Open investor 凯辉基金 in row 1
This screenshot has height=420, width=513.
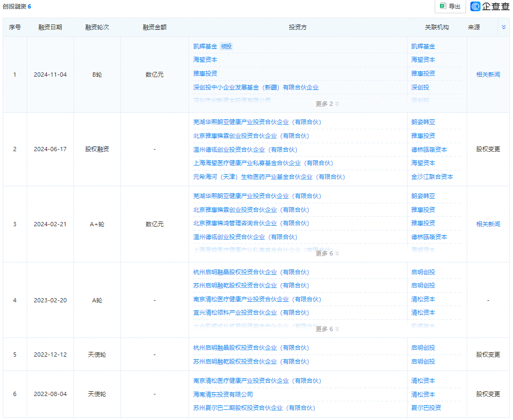[205, 46]
